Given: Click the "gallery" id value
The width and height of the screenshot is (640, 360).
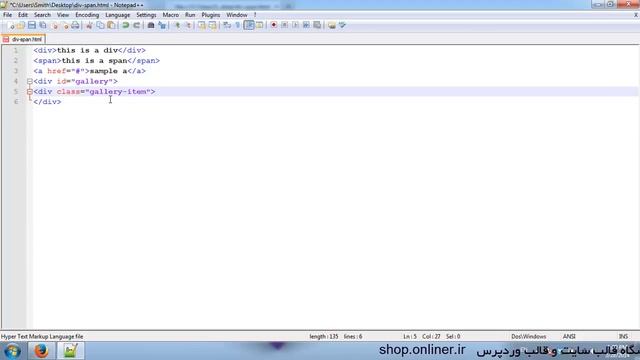Looking at the screenshot, I should point(92,81).
